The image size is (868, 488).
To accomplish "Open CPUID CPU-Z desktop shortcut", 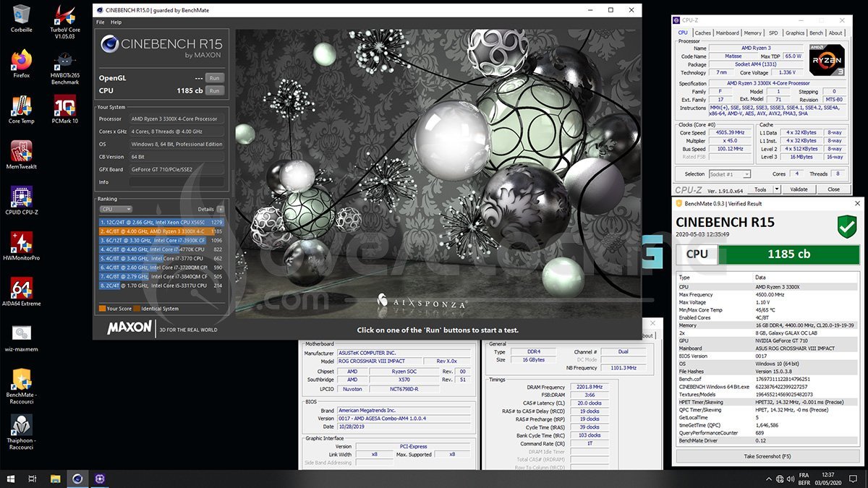I will coord(22,201).
